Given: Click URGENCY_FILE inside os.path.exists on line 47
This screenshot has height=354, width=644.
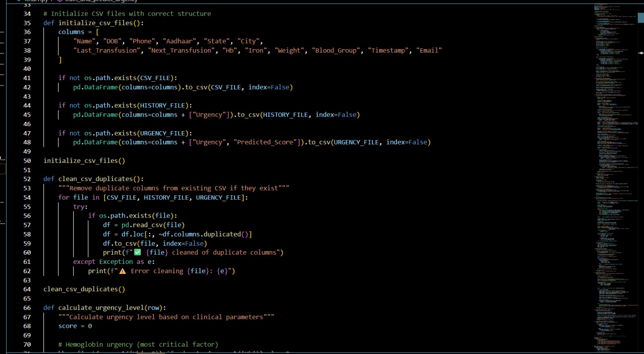Looking at the screenshot, I should pos(163,133).
